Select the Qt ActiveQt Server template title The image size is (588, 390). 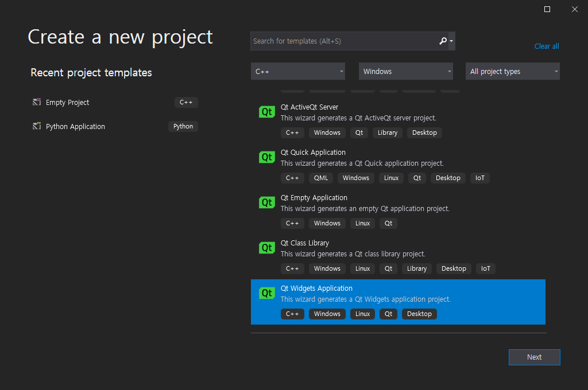pyautogui.click(x=310, y=107)
